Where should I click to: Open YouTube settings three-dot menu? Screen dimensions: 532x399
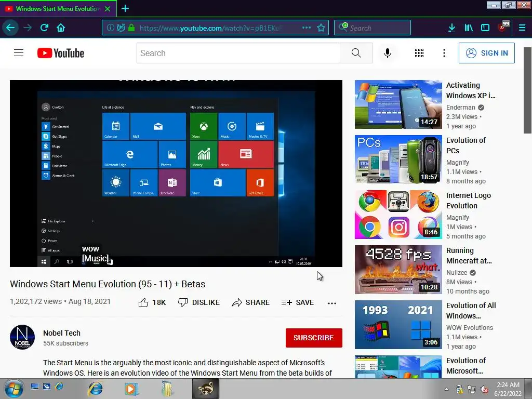point(444,53)
